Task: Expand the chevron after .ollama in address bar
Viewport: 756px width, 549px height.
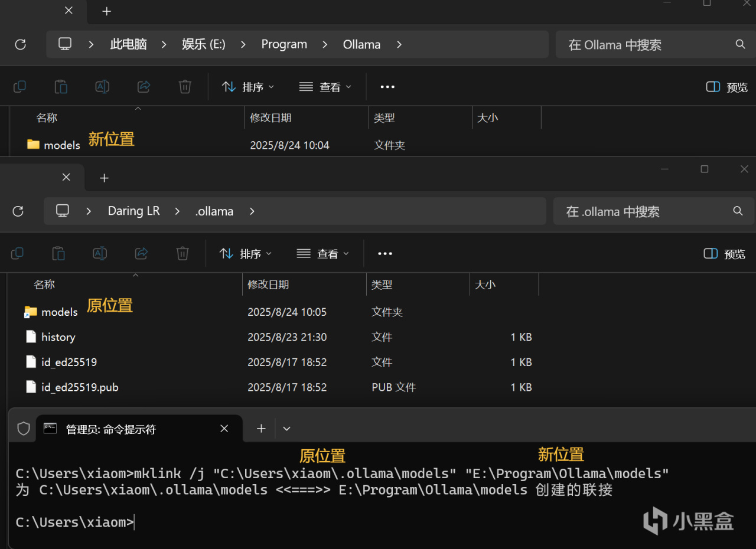Action: click(252, 211)
